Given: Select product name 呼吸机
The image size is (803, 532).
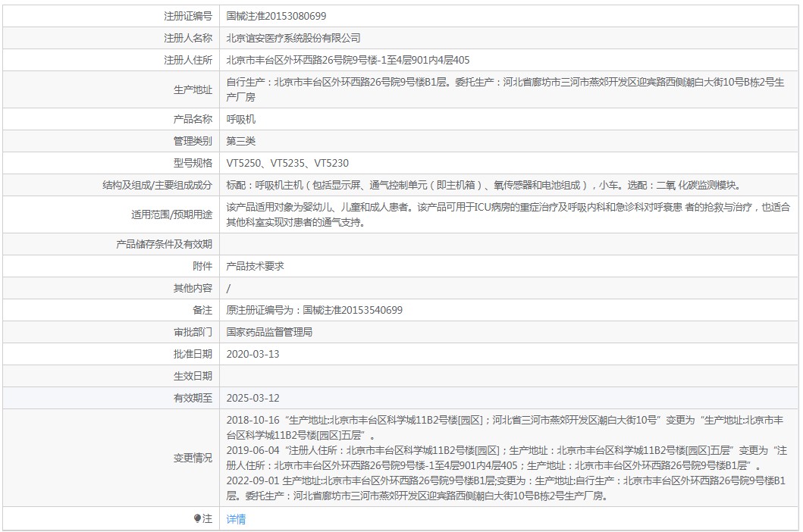Looking at the screenshot, I should tap(240, 119).
